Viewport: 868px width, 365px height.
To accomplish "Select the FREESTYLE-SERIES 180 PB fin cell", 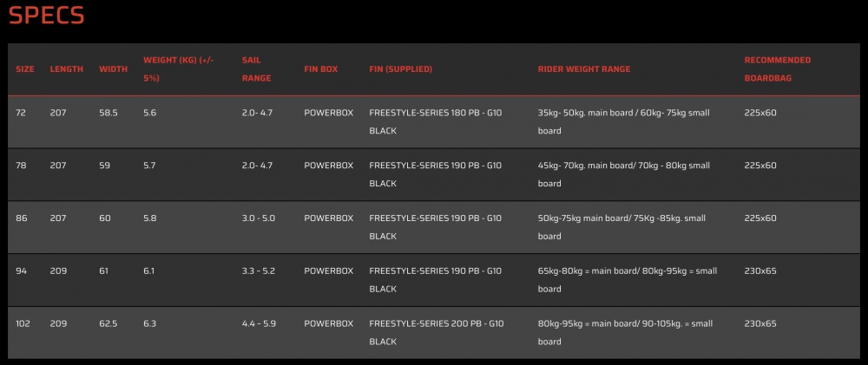I will click(435, 121).
